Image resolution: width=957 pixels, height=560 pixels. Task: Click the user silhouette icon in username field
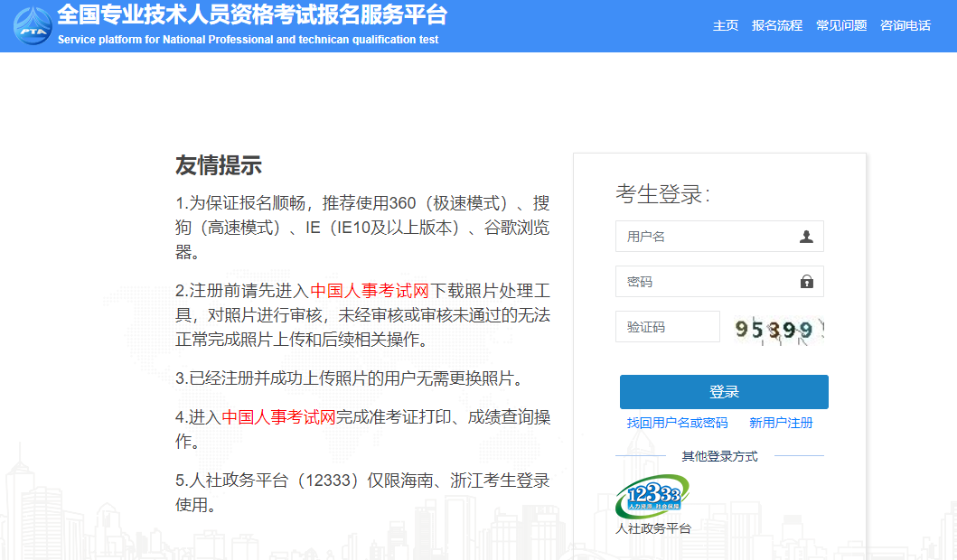pos(806,237)
